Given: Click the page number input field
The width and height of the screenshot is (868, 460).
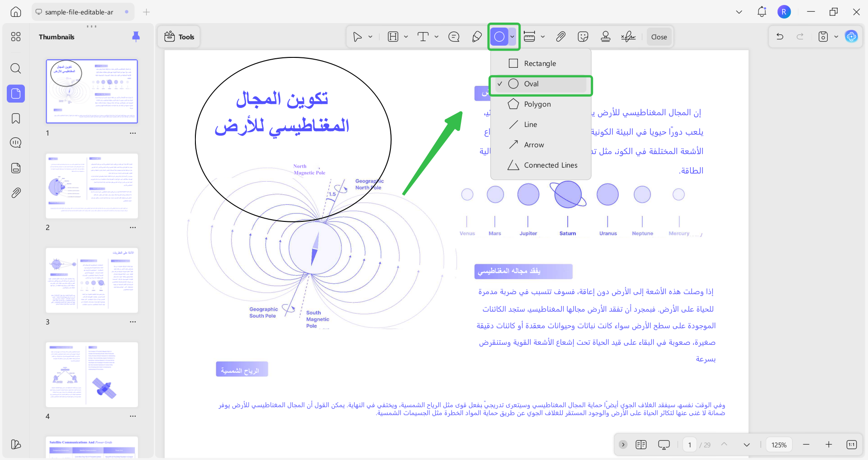Looking at the screenshot, I should pyautogui.click(x=690, y=445).
